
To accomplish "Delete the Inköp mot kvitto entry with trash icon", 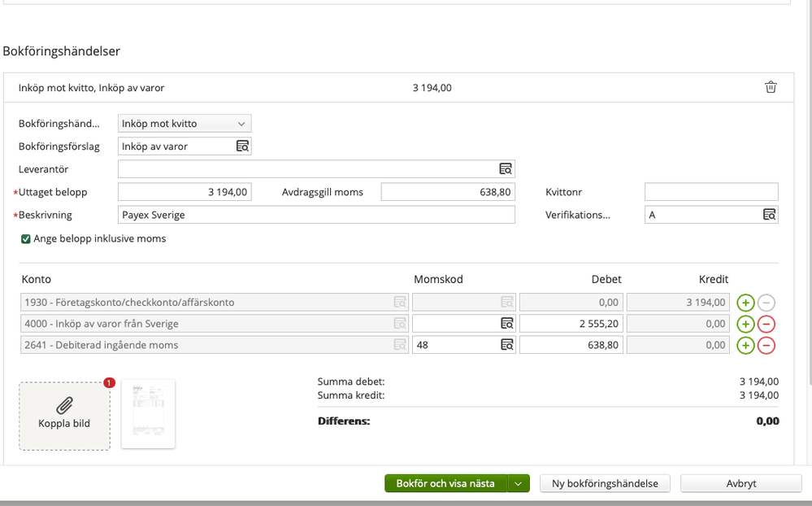I will point(771,87).
